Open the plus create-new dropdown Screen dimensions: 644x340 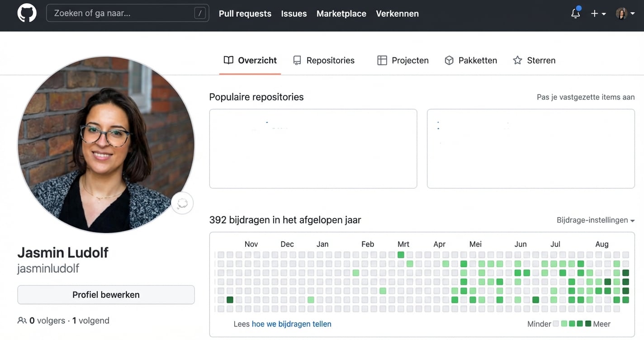[x=597, y=14]
